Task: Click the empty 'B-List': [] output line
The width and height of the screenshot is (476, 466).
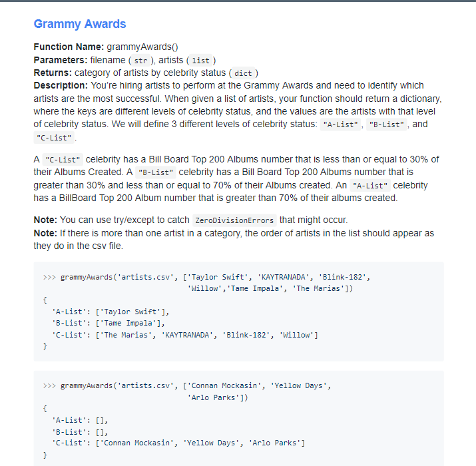Action: pos(80,432)
